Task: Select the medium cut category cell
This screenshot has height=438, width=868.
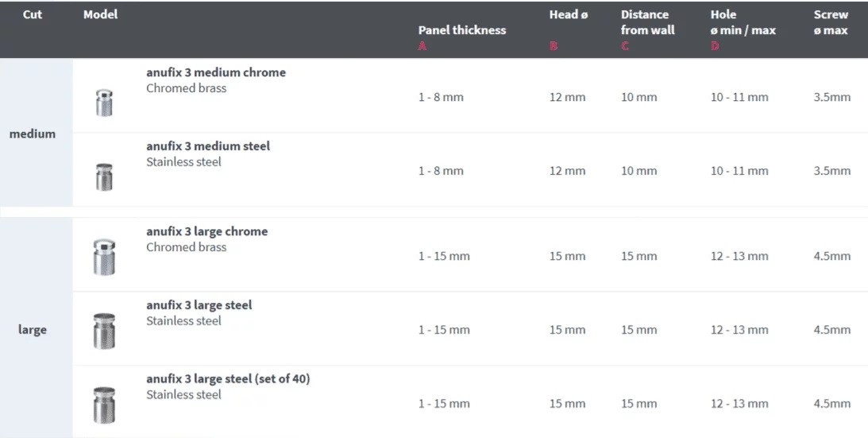Action: (x=33, y=134)
